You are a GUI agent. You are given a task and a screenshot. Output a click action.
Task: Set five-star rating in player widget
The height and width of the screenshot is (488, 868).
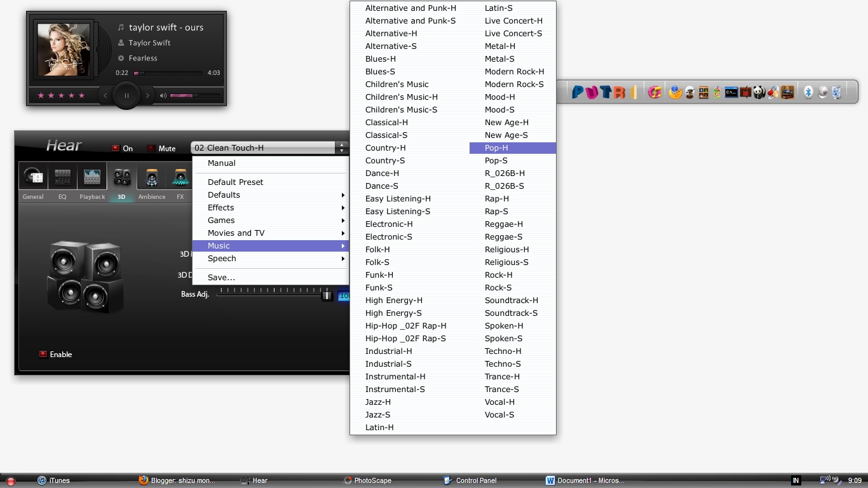[81, 96]
